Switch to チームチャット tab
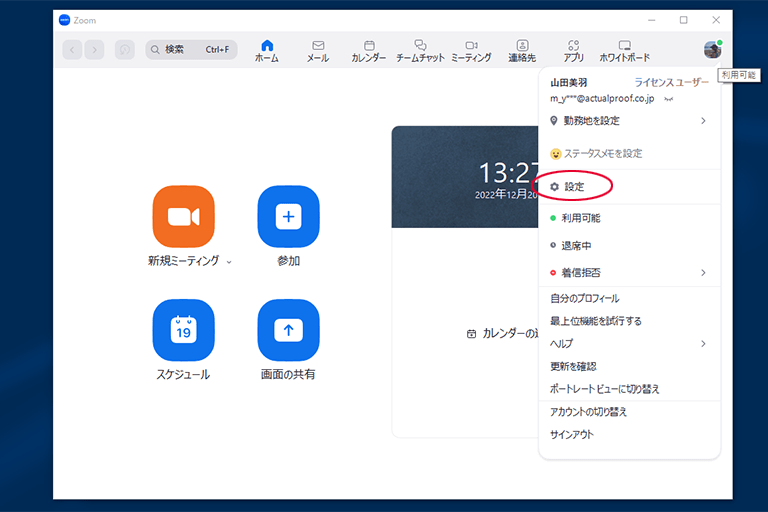Image resolution: width=768 pixels, height=512 pixels. point(420,51)
